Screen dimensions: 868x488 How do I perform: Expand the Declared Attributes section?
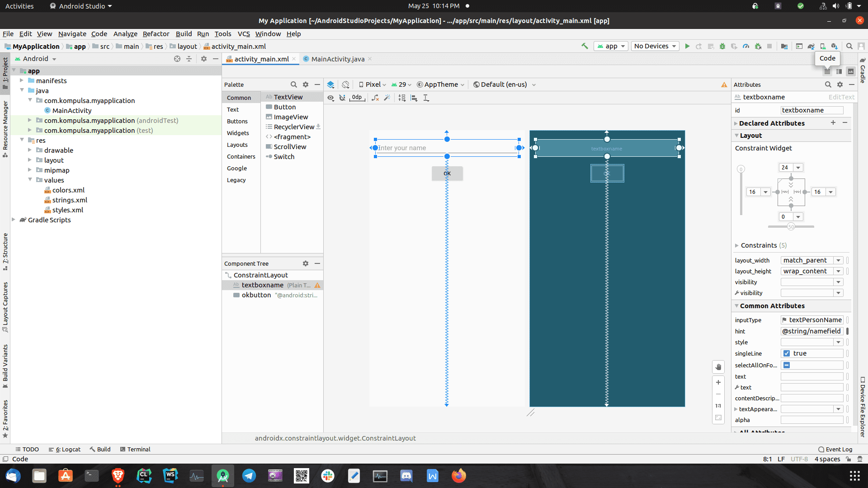[x=736, y=123]
